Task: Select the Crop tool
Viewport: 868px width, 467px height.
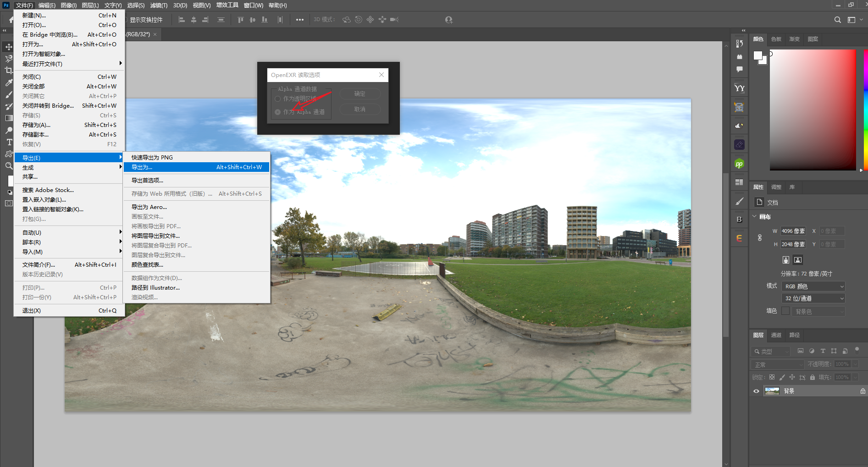Action: [9, 71]
